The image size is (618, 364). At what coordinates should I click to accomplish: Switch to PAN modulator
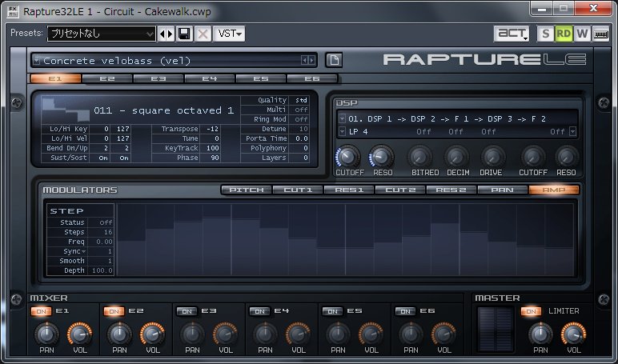[503, 190]
